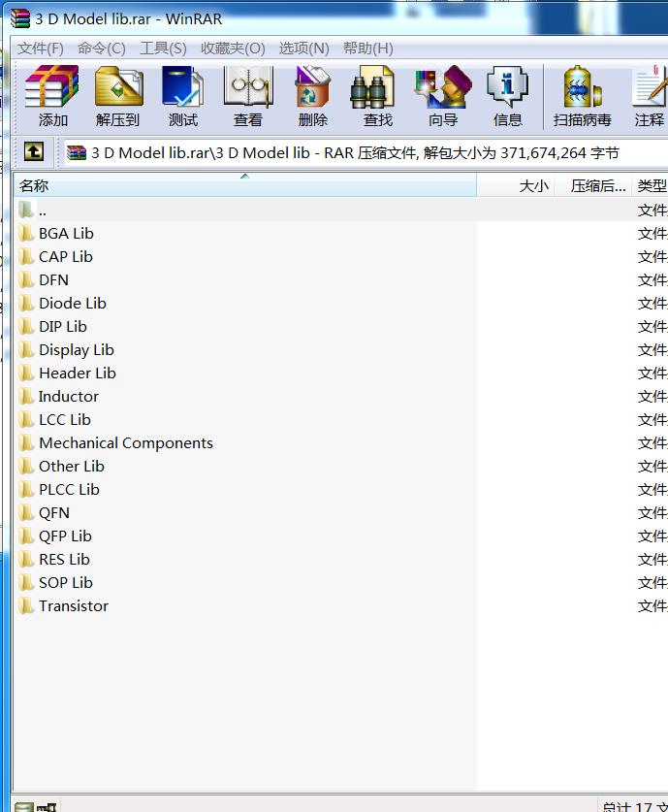The width and height of the screenshot is (668, 812).
Task: Select the Diode Lib name text
Action: click(73, 304)
